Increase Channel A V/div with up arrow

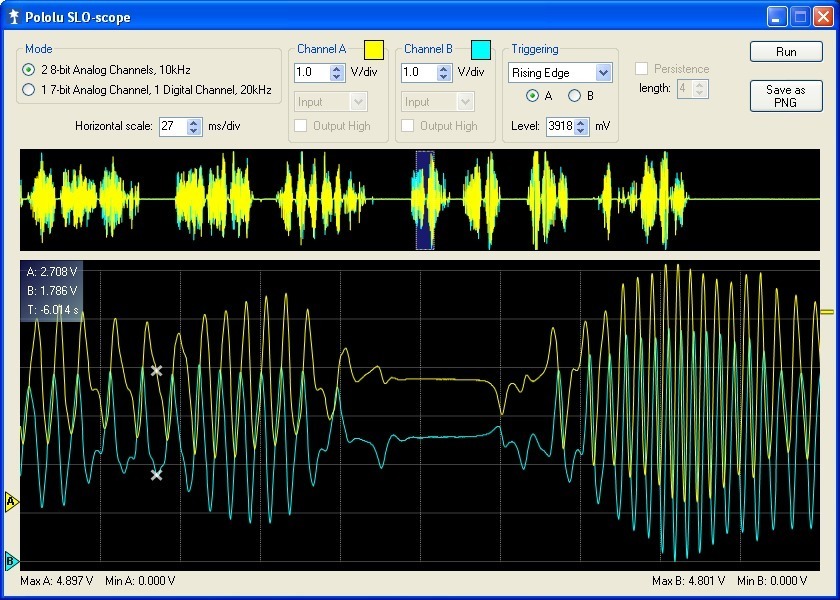coord(336,68)
